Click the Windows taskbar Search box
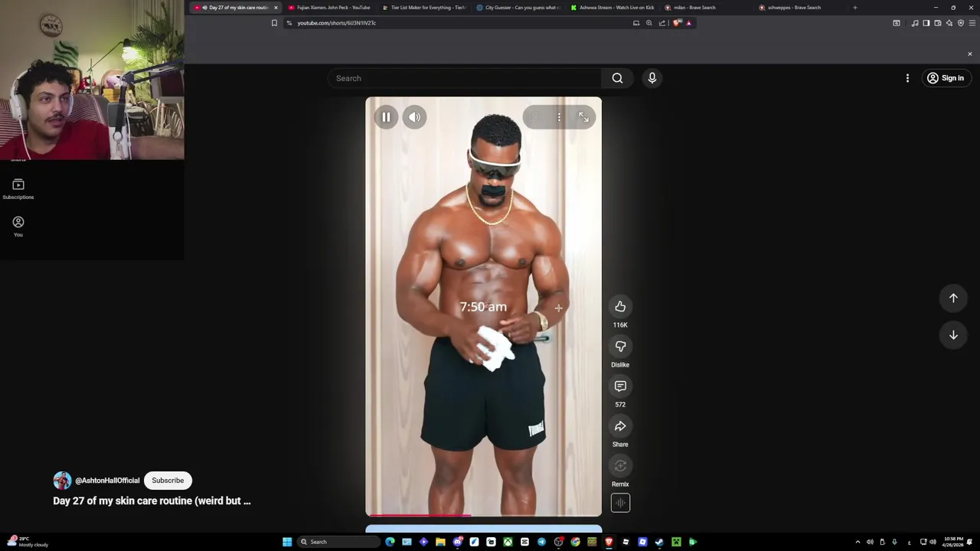This screenshot has width=980, height=551. pos(338,542)
